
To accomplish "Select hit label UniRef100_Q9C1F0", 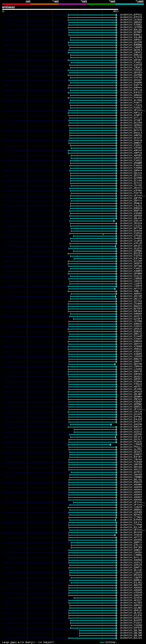I will point(131,246).
